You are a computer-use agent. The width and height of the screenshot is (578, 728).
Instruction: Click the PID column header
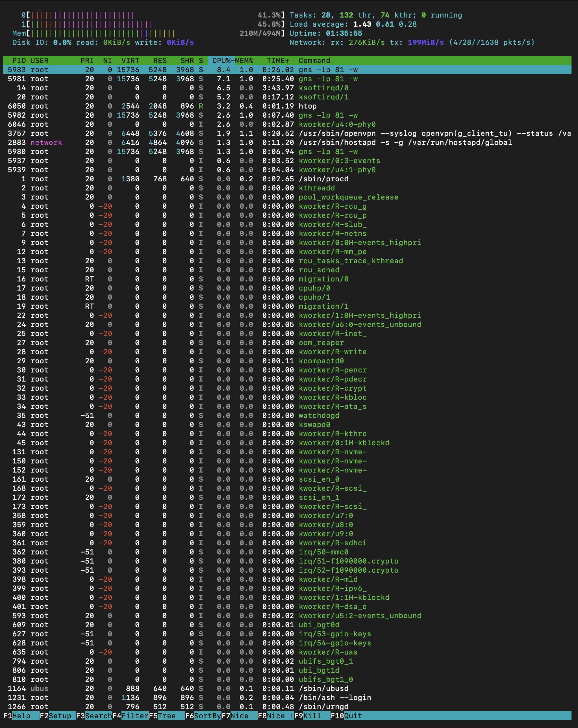pyautogui.click(x=19, y=61)
